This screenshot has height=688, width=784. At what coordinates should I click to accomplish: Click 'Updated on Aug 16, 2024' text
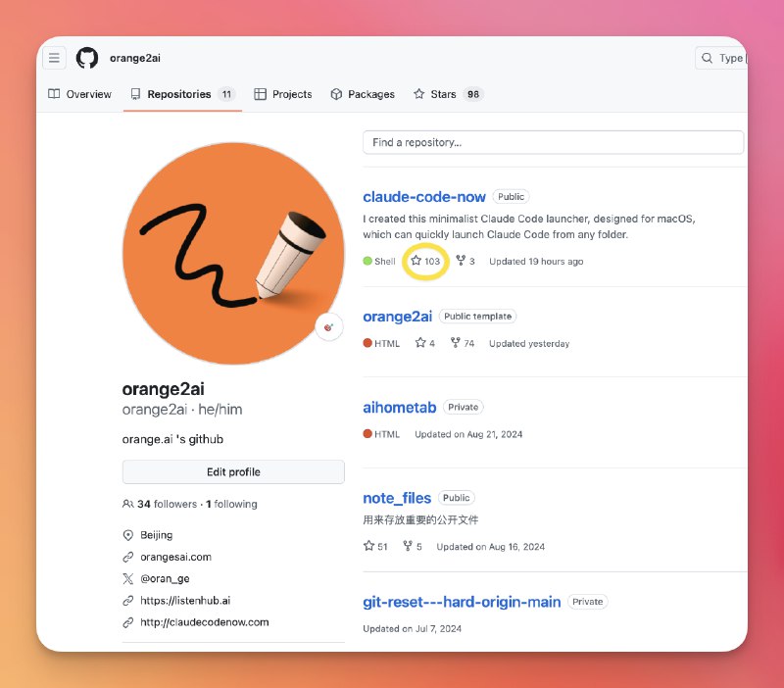point(491,547)
